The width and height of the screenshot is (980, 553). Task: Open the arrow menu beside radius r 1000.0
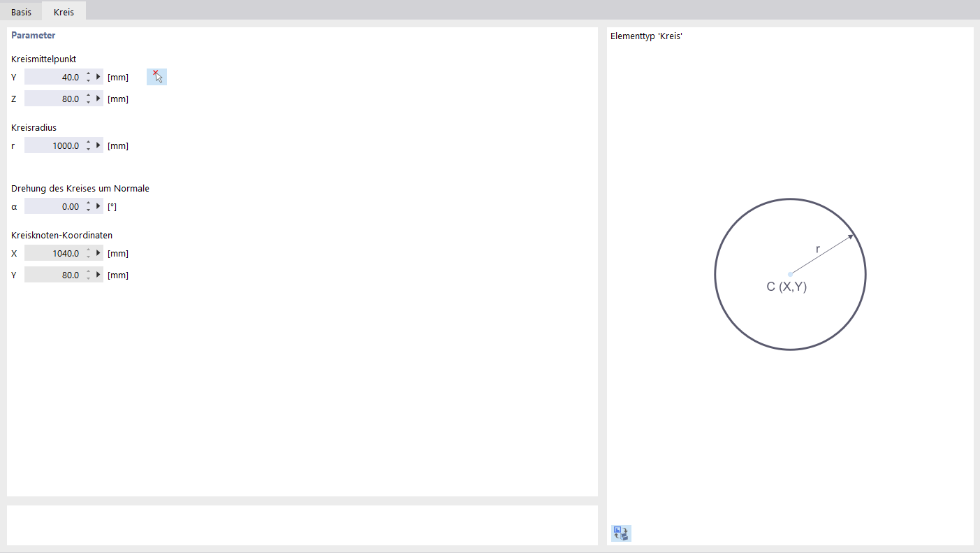pyautogui.click(x=98, y=145)
